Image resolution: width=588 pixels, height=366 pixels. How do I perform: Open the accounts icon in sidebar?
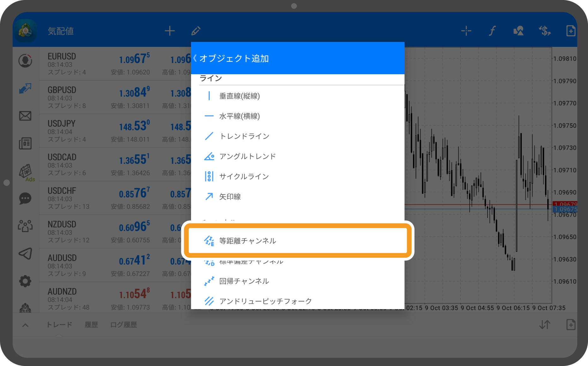tap(25, 61)
